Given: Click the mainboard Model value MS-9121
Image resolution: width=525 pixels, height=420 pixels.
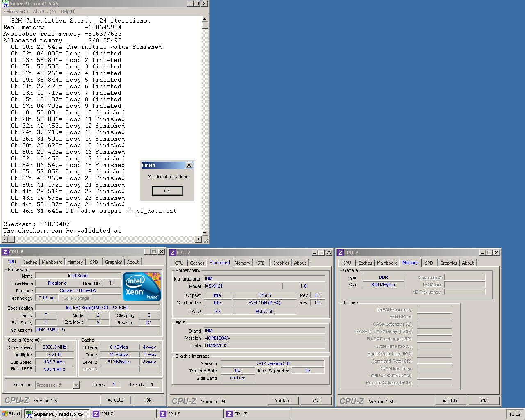Looking at the screenshot, I should [x=242, y=286].
